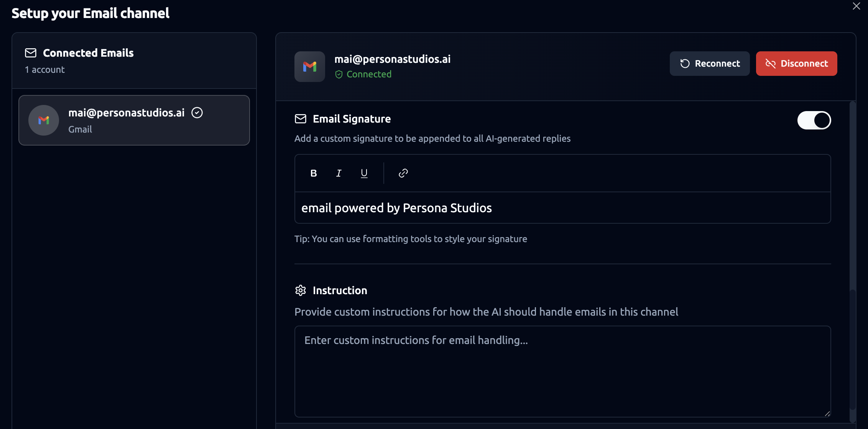
Task: Toggle the Email Signature switch off
Action: click(x=814, y=120)
